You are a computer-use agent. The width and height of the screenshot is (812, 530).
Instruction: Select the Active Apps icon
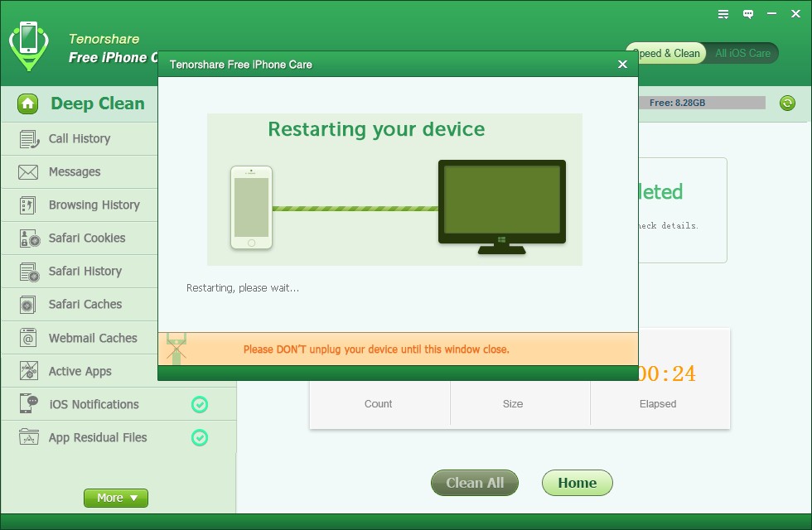[28, 371]
